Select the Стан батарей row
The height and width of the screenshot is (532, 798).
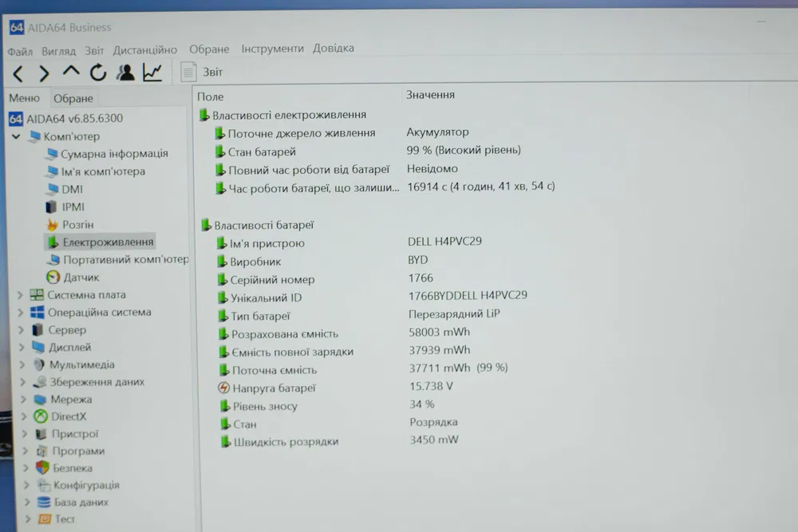367,151
